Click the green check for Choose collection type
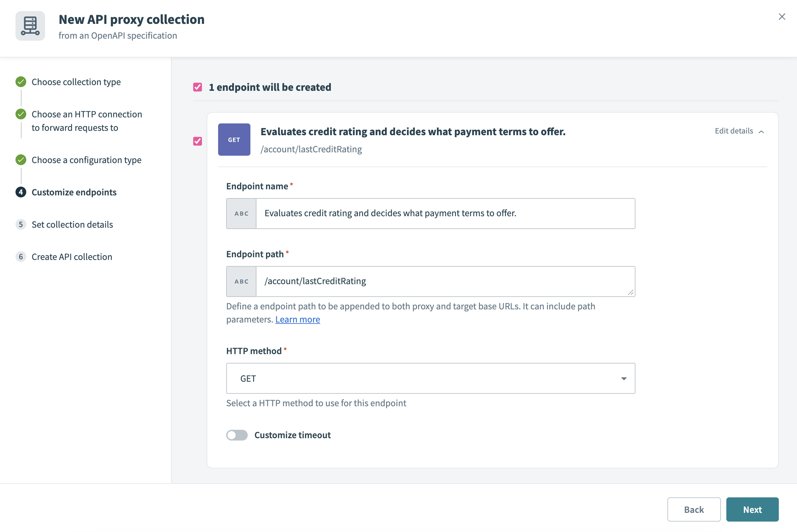Image resolution: width=797 pixels, height=532 pixels. pos(21,82)
